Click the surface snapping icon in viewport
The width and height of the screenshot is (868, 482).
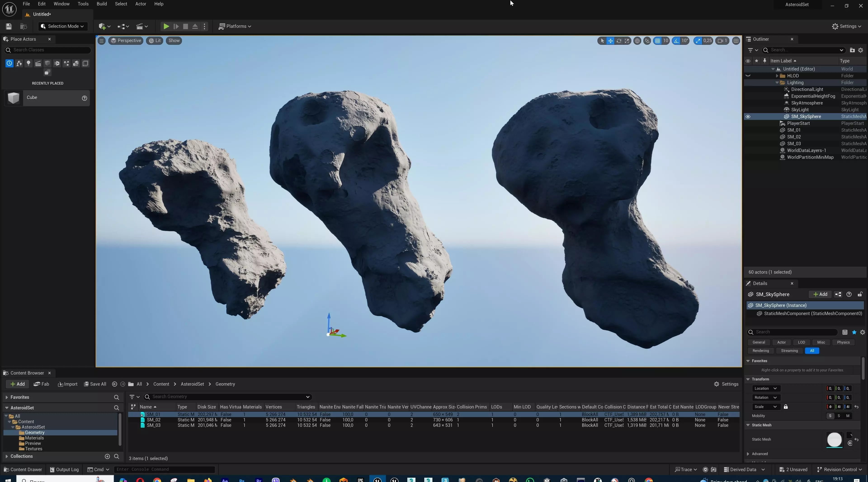[647, 41]
